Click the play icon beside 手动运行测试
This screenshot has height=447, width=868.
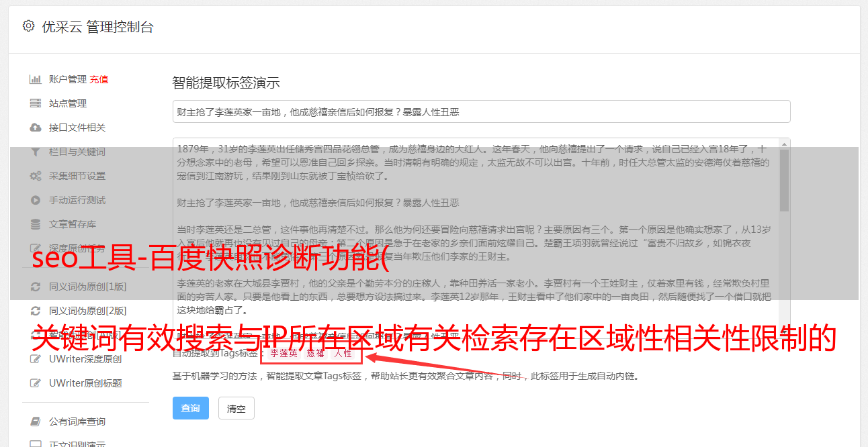(x=36, y=200)
